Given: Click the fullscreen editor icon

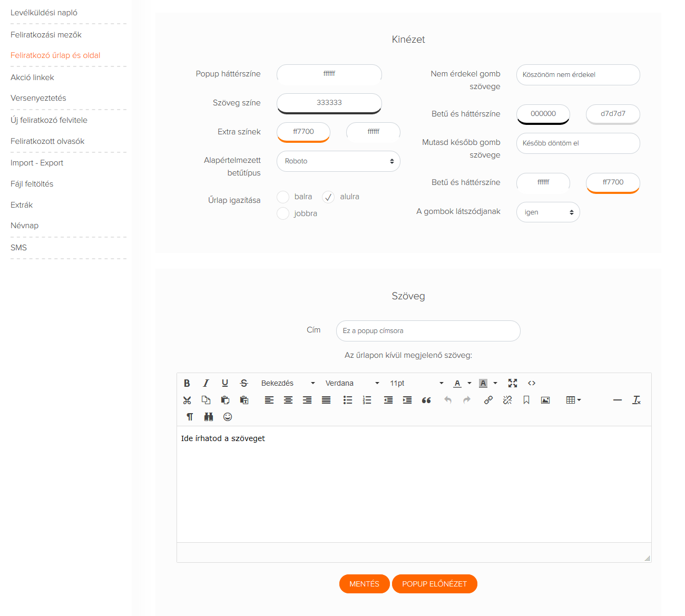Looking at the screenshot, I should 513,383.
